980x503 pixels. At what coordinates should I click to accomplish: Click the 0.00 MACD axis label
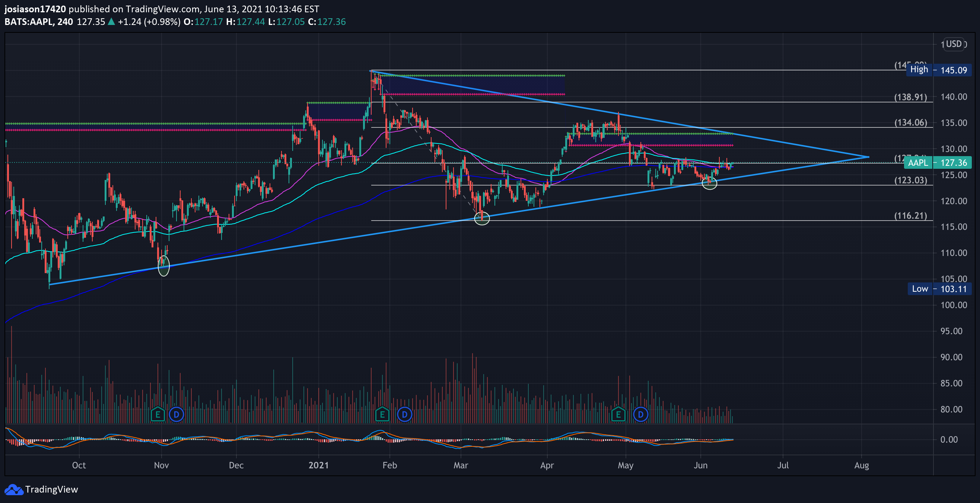point(949,440)
